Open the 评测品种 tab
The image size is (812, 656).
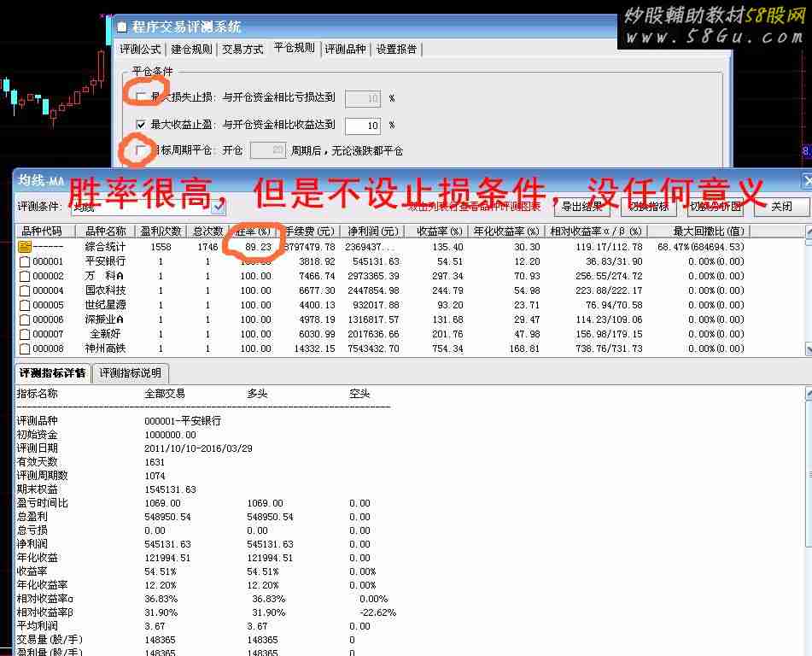[346, 50]
